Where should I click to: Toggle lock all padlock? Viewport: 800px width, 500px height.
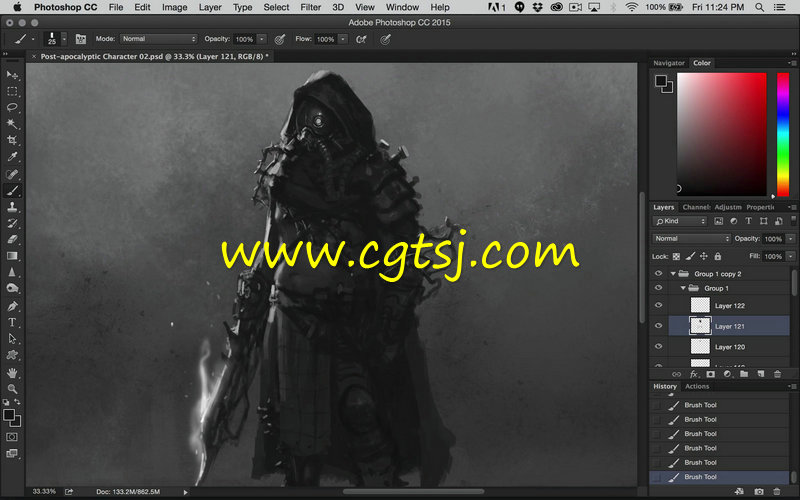tap(718, 256)
